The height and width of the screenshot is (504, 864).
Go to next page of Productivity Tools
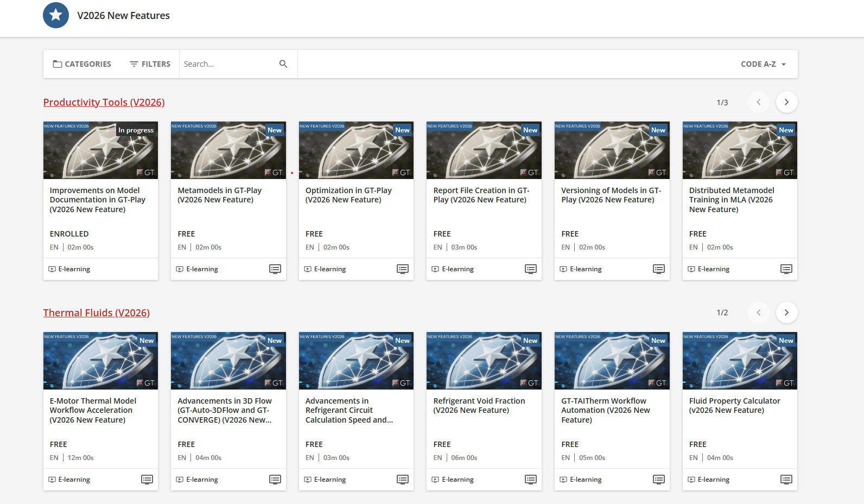[786, 102]
